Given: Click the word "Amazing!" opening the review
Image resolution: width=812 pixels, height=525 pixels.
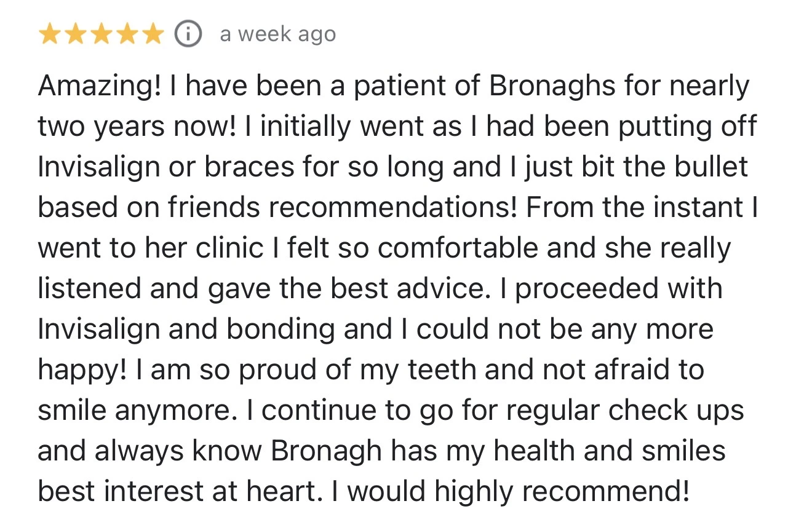Looking at the screenshot, I should pyautogui.click(x=100, y=86).
